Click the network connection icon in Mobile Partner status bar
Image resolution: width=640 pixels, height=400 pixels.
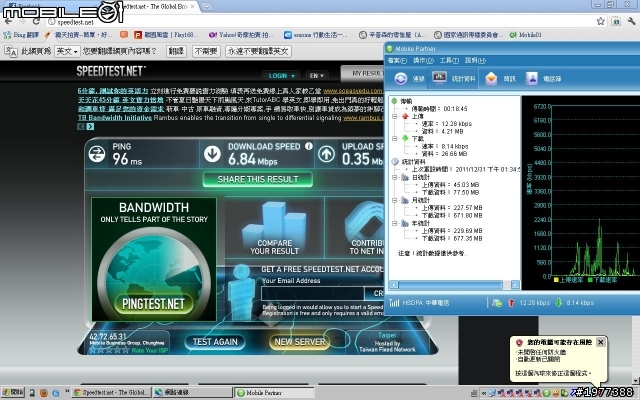point(497,302)
